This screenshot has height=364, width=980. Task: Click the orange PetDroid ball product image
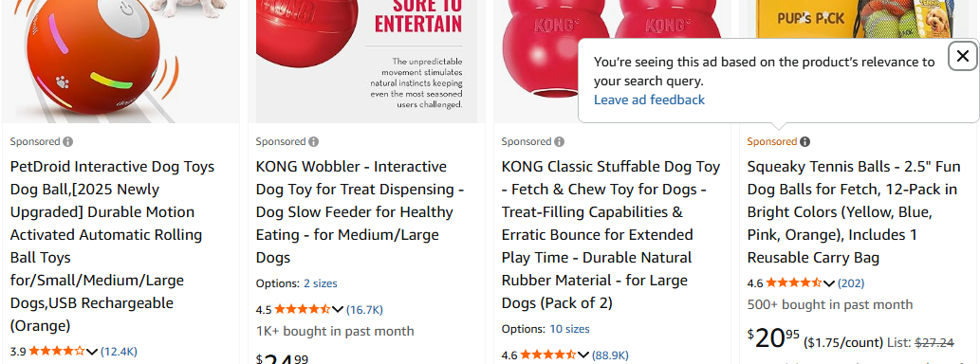[120, 62]
